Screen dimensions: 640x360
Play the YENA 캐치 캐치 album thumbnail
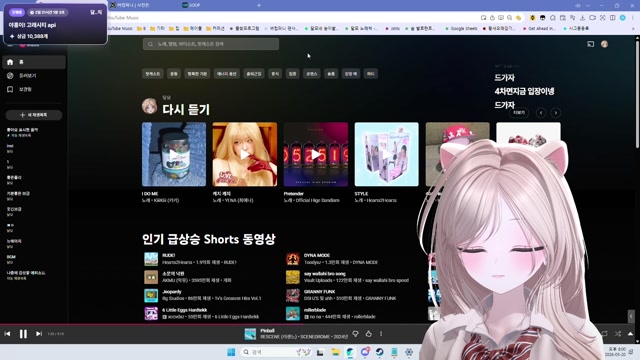tap(244, 154)
